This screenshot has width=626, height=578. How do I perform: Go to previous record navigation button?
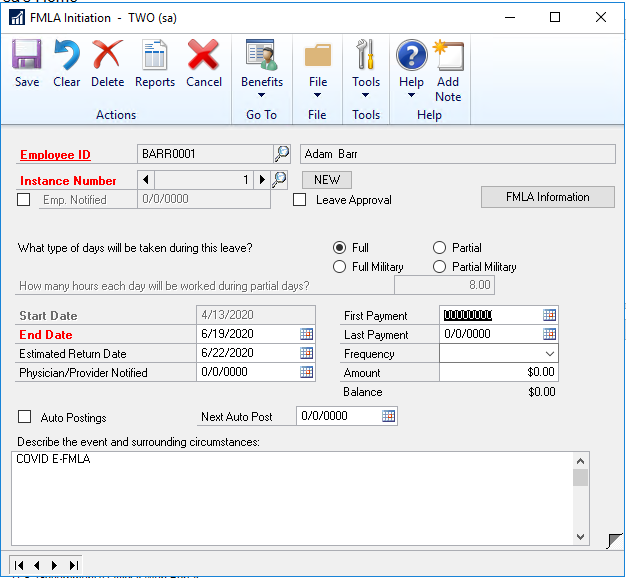(x=37, y=565)
